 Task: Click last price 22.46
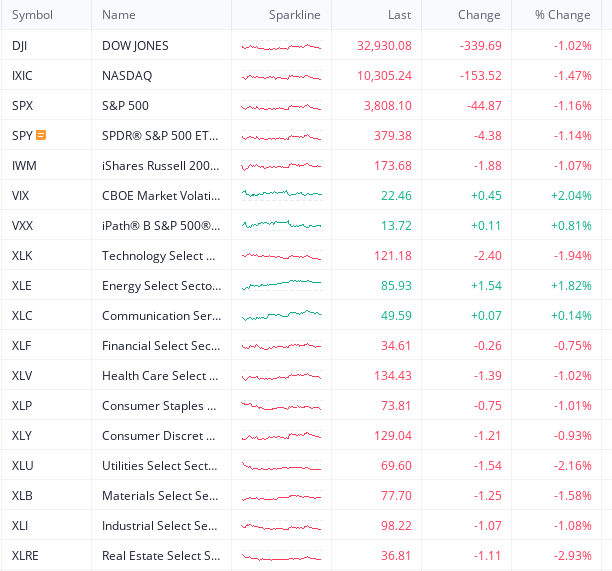point(396,196)
